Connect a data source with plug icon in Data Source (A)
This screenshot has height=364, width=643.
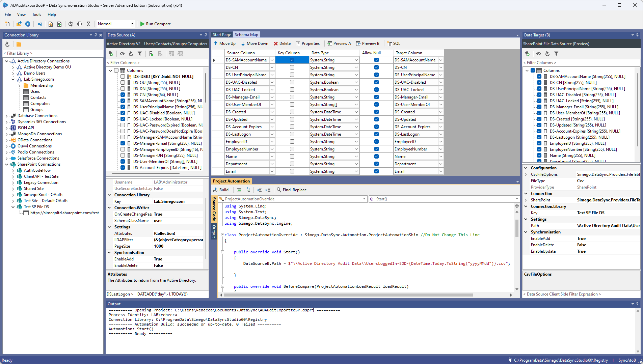point(111,54)
